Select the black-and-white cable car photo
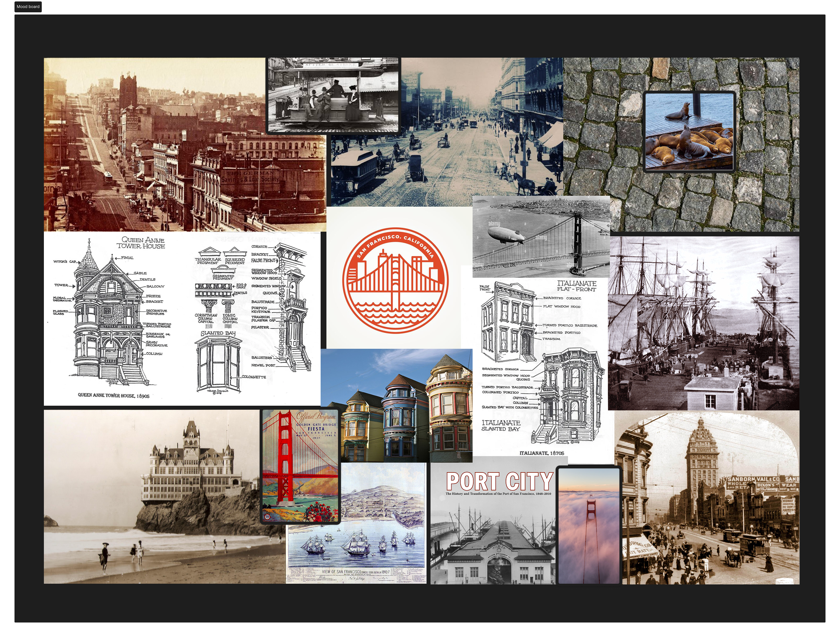The height and width of the screenshot is (637, 840). pos(333,95)
